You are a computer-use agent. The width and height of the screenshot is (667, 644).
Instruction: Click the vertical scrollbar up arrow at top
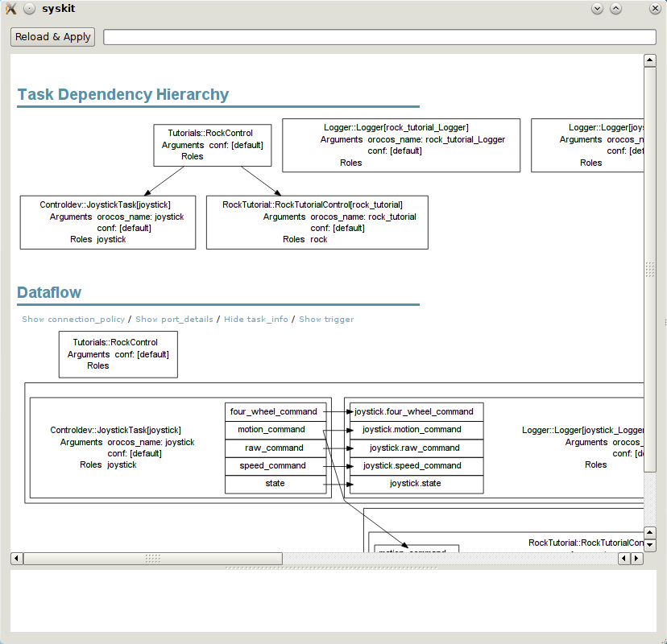point(649,60)
